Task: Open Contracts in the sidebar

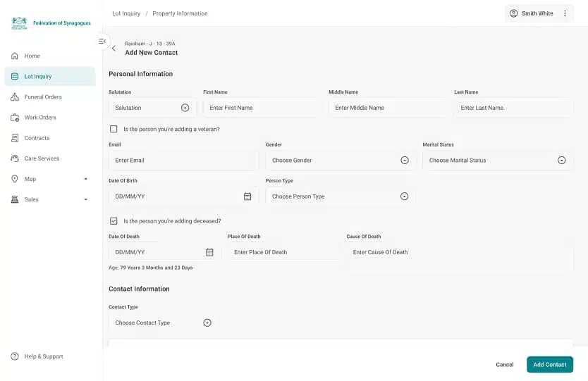Action: pyautogui.click(x=50, y=138)
